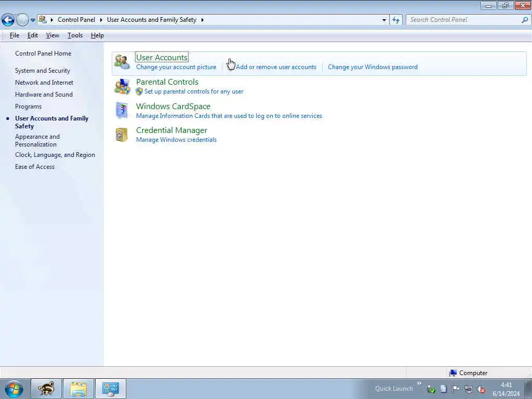Click the User Accounts people icon
This screenshot has width=532, height=399.
pyautogui.click(x=122, y=62)
